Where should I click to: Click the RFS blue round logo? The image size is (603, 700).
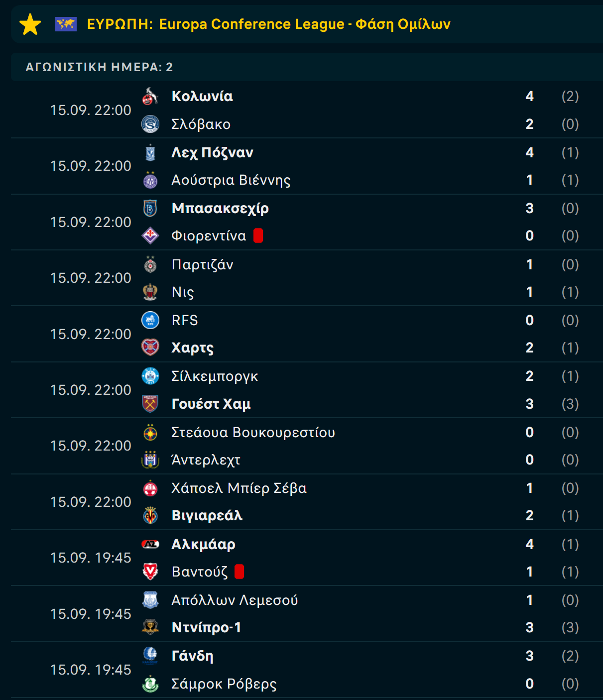coord(150,320)
